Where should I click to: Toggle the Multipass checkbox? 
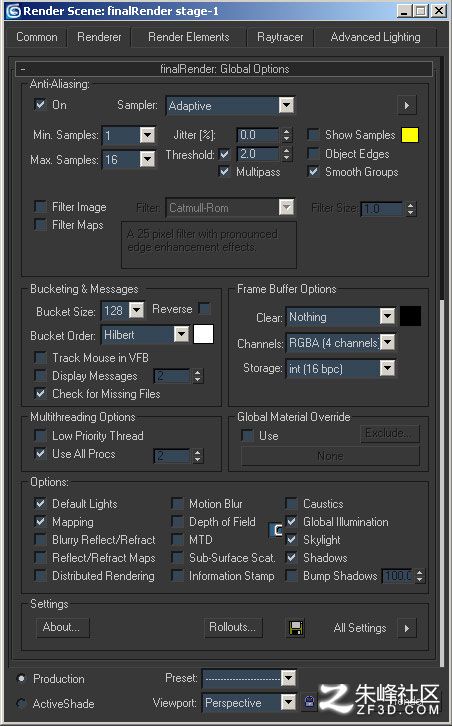[x=225, y=171]
